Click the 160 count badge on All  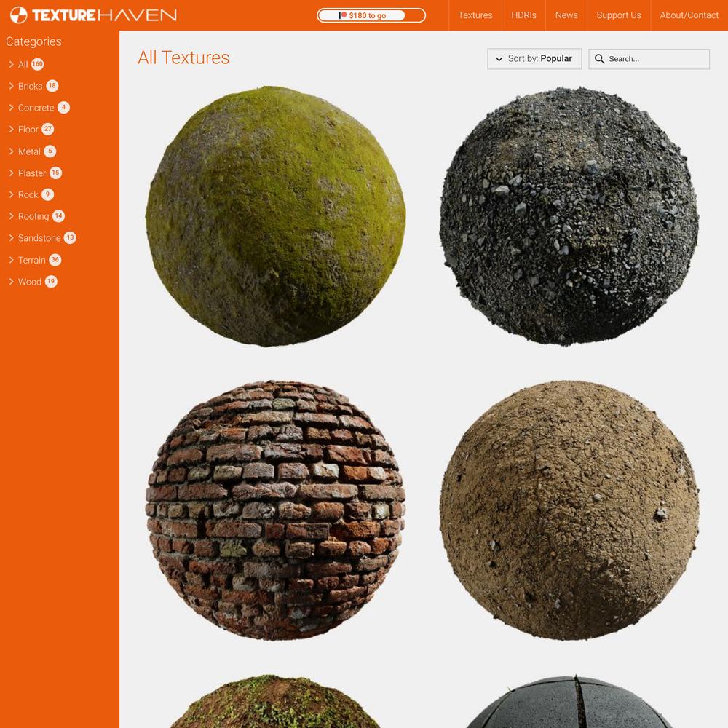[38, 64]
